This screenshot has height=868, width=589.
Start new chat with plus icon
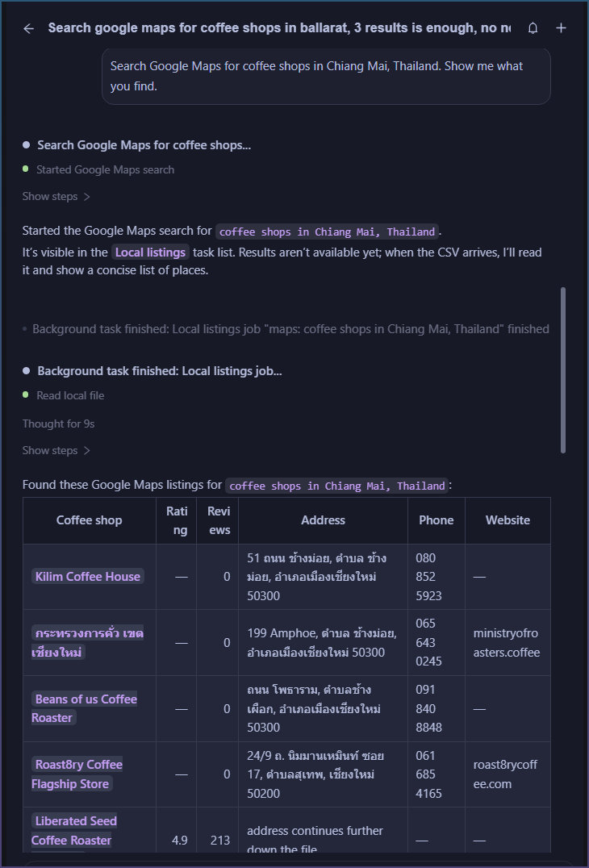561,28
